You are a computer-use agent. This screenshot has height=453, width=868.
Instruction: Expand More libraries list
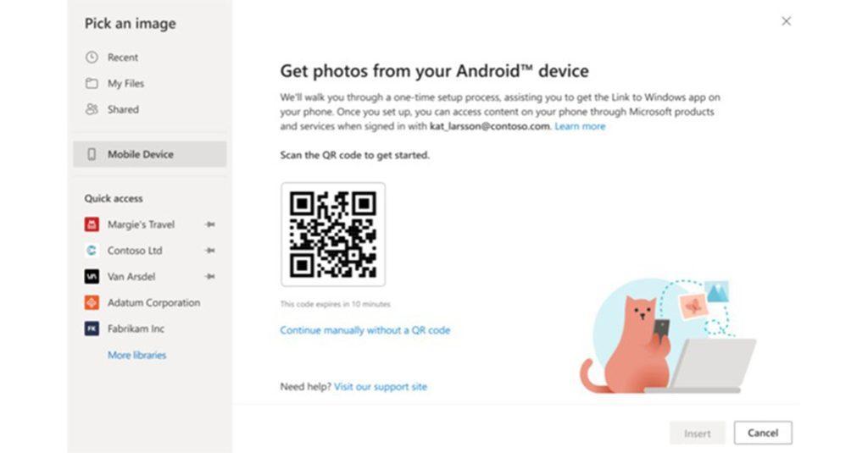coord(136,355)
